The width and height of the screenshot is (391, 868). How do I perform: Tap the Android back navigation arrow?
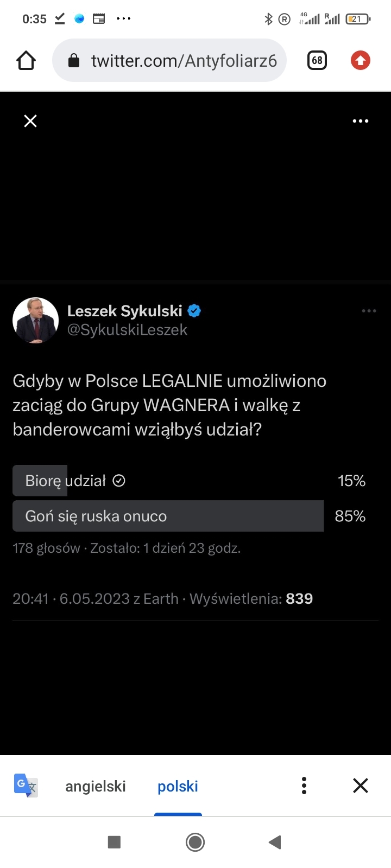(x=275, y=842)
